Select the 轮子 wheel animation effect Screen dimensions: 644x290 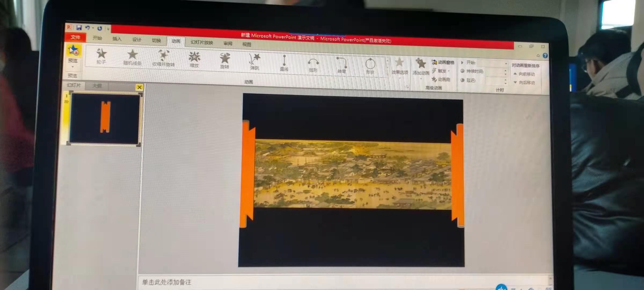(x=101, y=56)
